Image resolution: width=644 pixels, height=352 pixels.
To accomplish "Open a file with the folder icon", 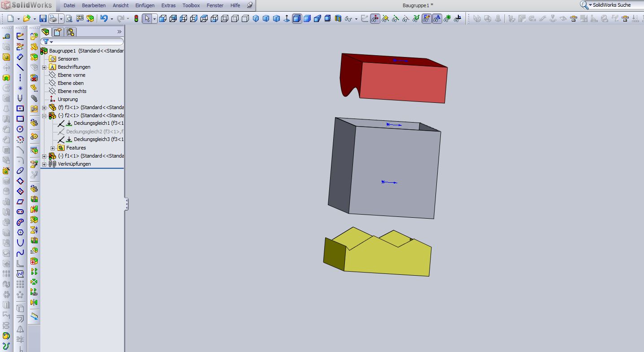I will click(27, 18).
